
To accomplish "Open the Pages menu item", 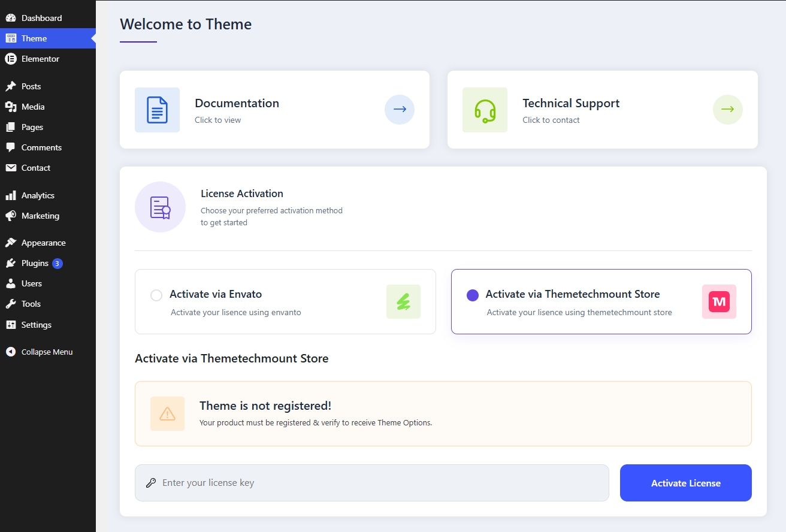I will coord(48,127).
